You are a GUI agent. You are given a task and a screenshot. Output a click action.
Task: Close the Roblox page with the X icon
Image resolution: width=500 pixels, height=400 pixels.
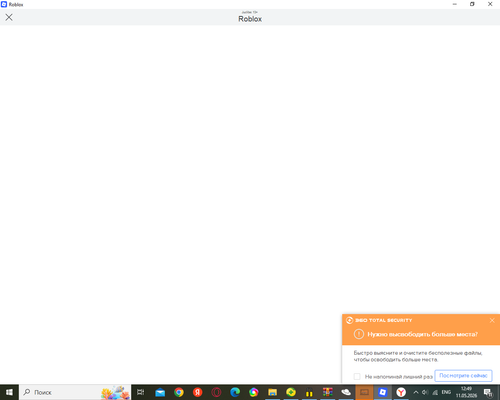click(x=9, y=17)
